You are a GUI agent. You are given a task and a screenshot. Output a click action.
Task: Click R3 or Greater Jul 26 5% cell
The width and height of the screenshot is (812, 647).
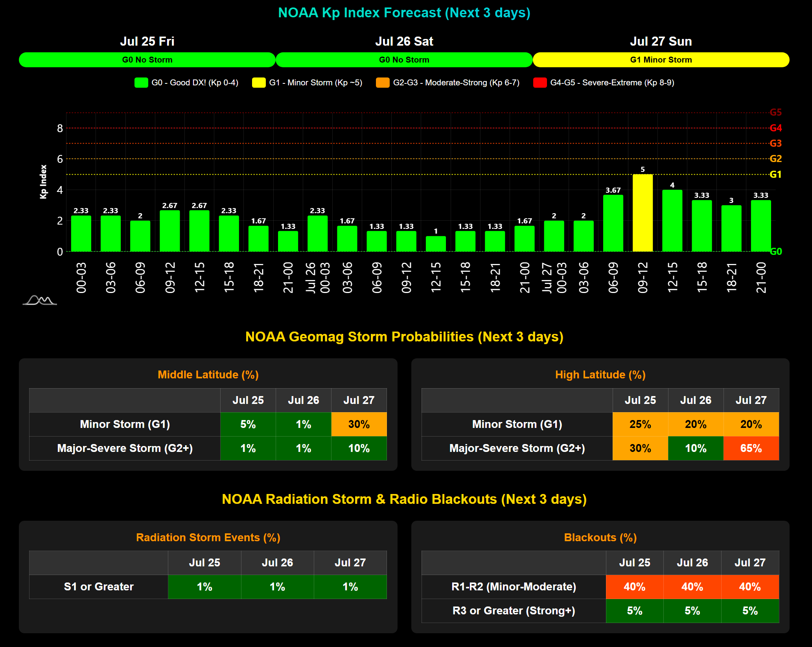[x=692, y=611]
